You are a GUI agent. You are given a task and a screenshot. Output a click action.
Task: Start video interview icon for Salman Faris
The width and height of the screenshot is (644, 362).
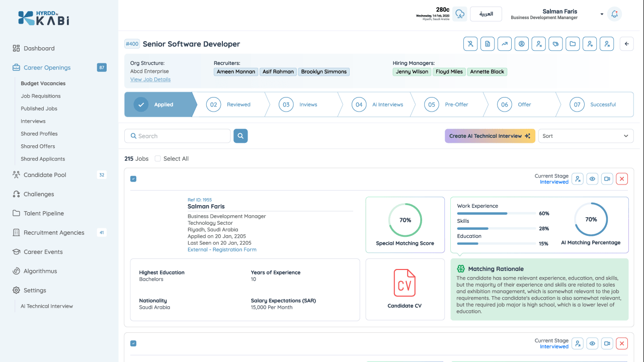607,178
